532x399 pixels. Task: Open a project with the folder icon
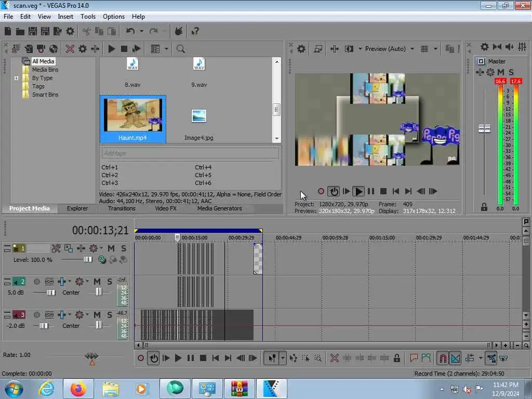click(20, 32)
